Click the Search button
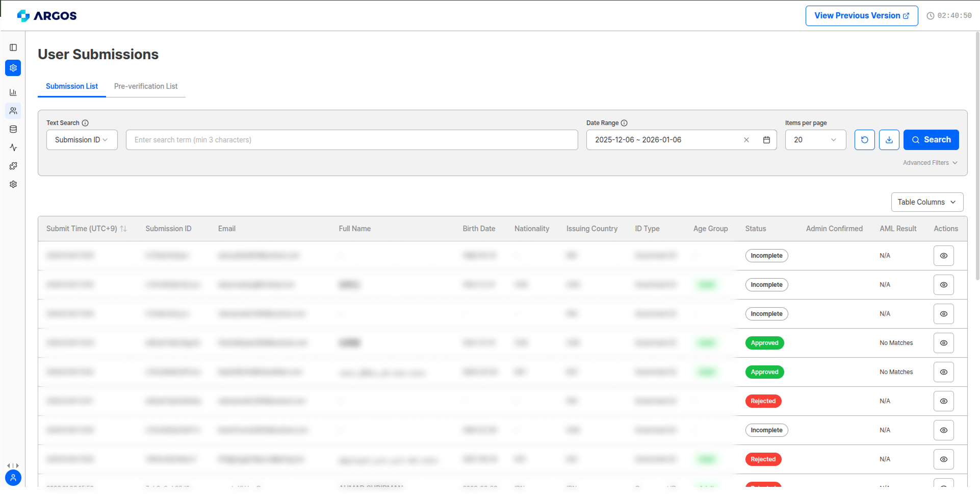Screen dimensions: 980x494 tap(931, 139)
